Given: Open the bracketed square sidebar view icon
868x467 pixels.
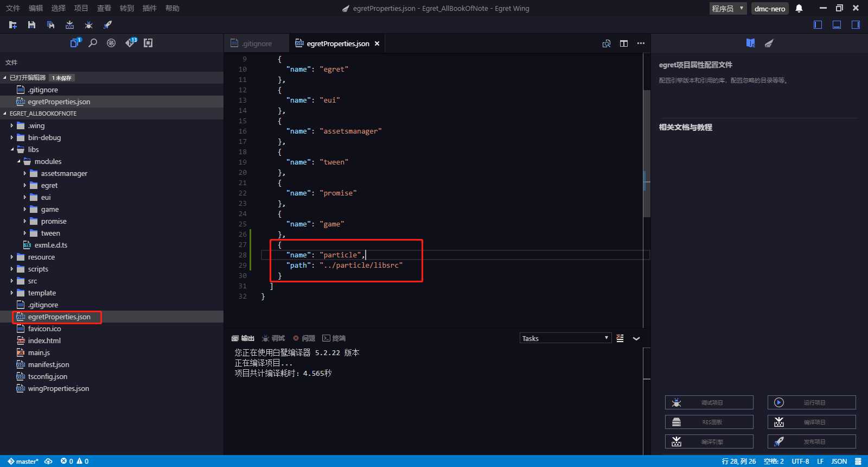Looking at the screenshot, I should (x=148, y=43).
